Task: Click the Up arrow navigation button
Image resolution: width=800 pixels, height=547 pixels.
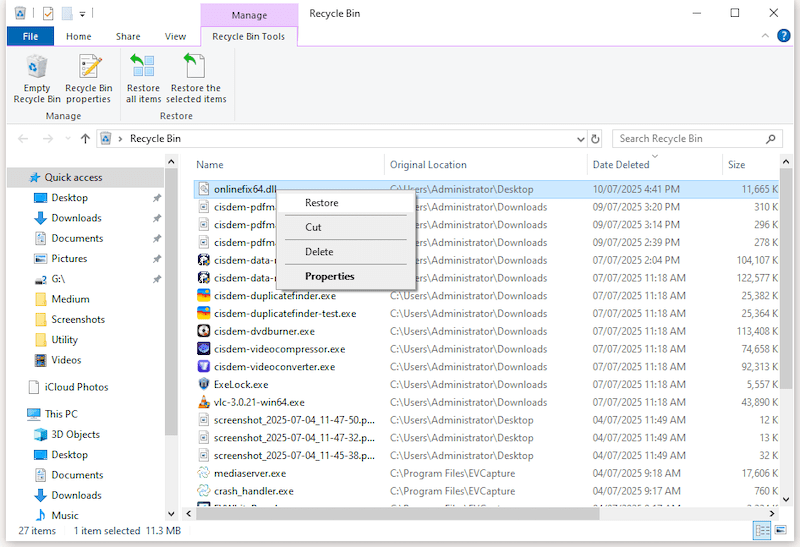Action: click(x=85, y=139)
